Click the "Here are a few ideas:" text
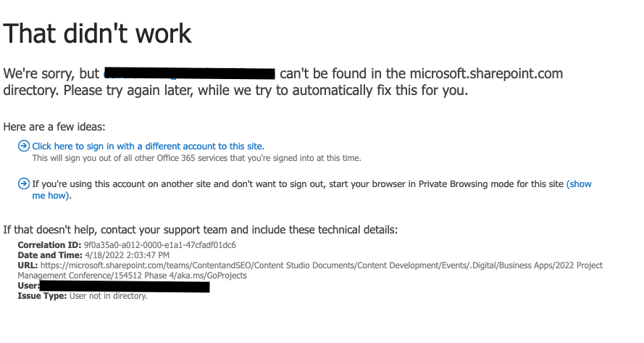Image resolution: width=644 pixels, height=343 pixels. click(54, 127)
